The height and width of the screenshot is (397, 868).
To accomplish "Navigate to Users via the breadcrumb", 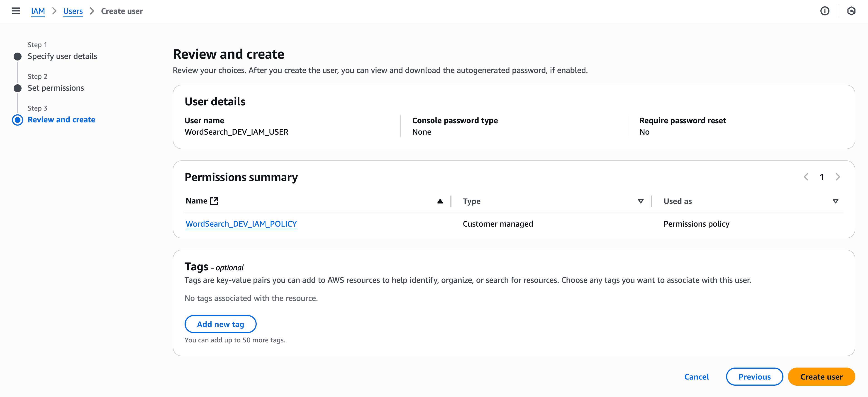I will [x=73, y=11].
